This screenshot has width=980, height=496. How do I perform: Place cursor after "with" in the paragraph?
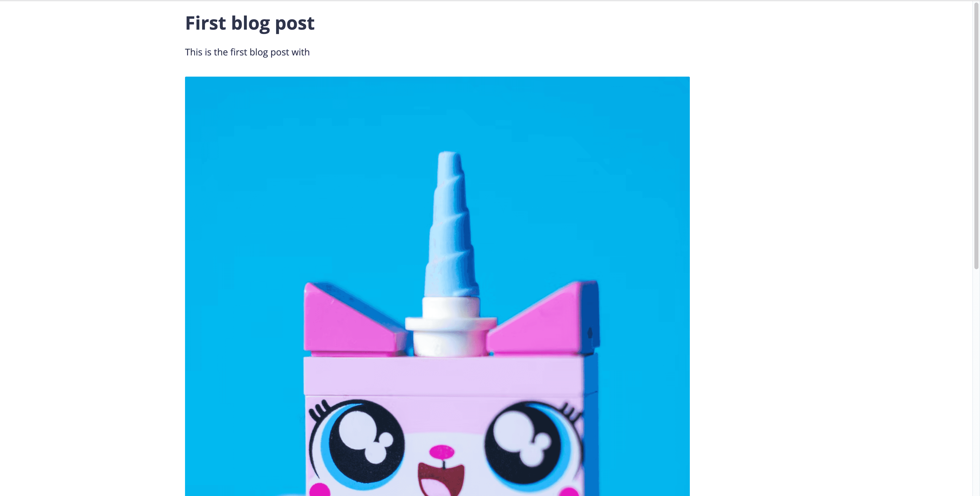tap(310, 52)
